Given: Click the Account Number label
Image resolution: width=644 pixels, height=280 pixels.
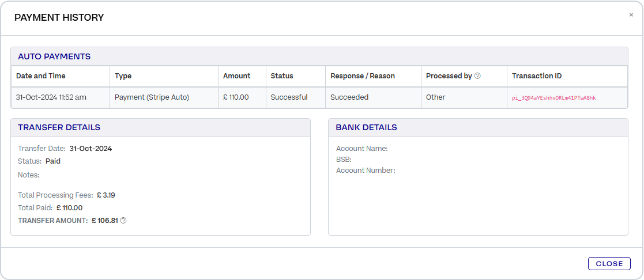Looking at the screenshot, I should [366, 170].
